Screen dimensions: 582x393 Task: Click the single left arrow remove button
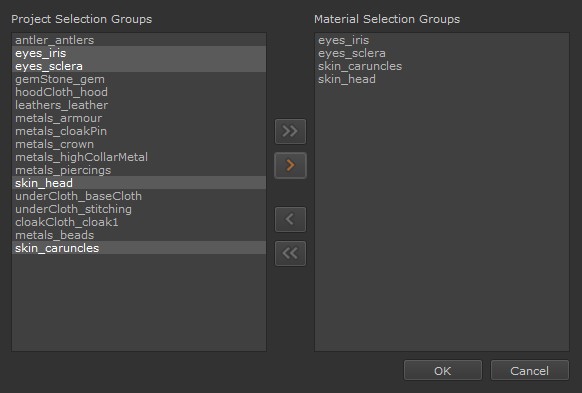pos(290,219)
